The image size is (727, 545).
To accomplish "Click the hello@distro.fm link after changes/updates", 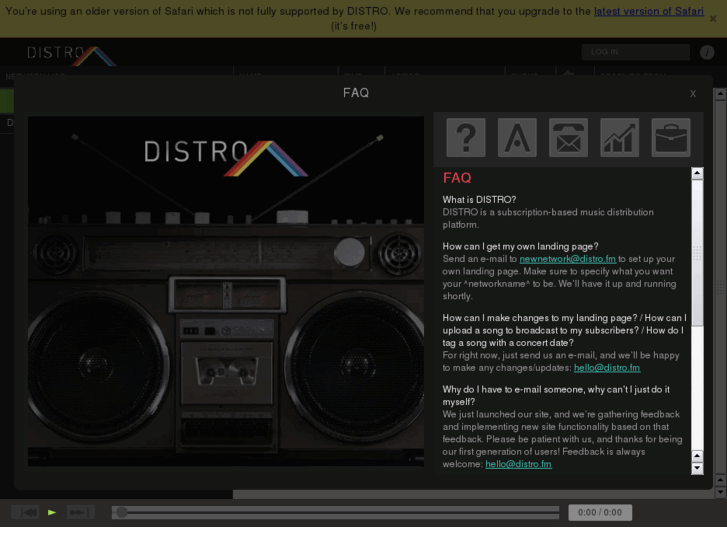I will pyautogui.click(x=607, y=368).
